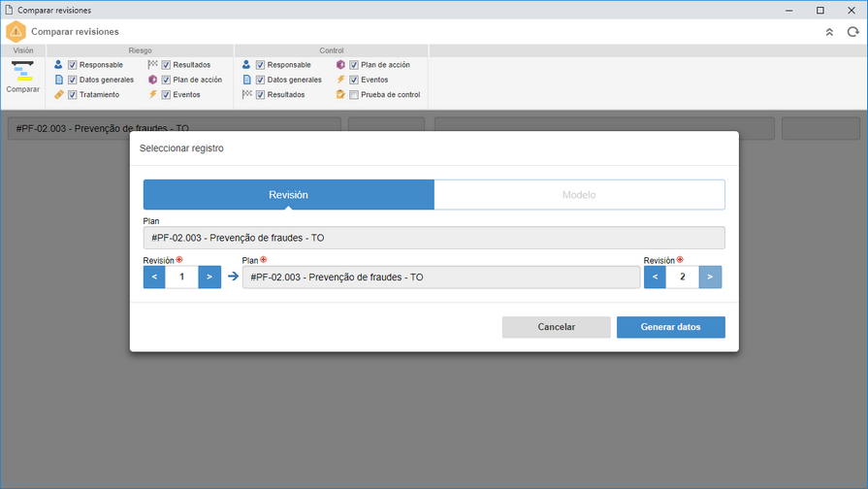Switch to the Modelo tab
Image resolution: width=868 pixels, height=489 pixels.
point(579,195)
